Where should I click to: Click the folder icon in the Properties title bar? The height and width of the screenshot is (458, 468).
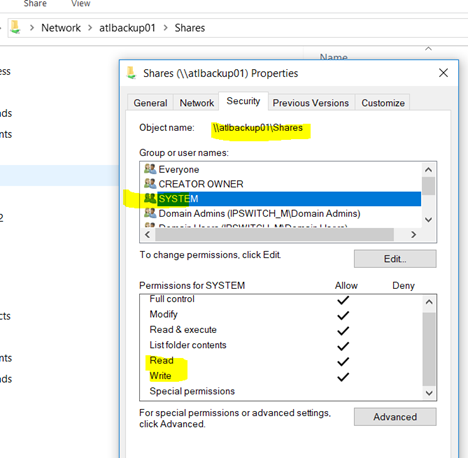132,73
